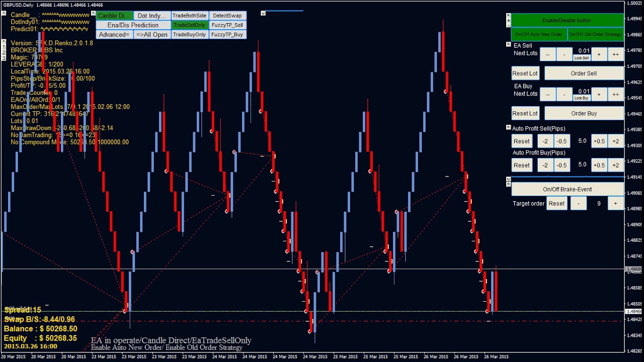Collapse the EA Sell section caret
This screenshot has width=644, height=362.
(x=508, y=44)
